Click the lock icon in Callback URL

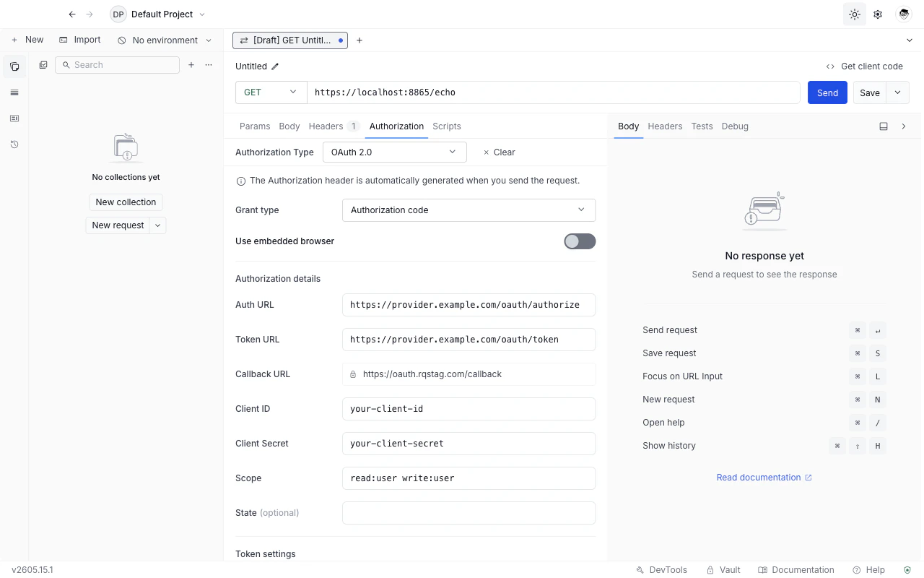(353, 374)
